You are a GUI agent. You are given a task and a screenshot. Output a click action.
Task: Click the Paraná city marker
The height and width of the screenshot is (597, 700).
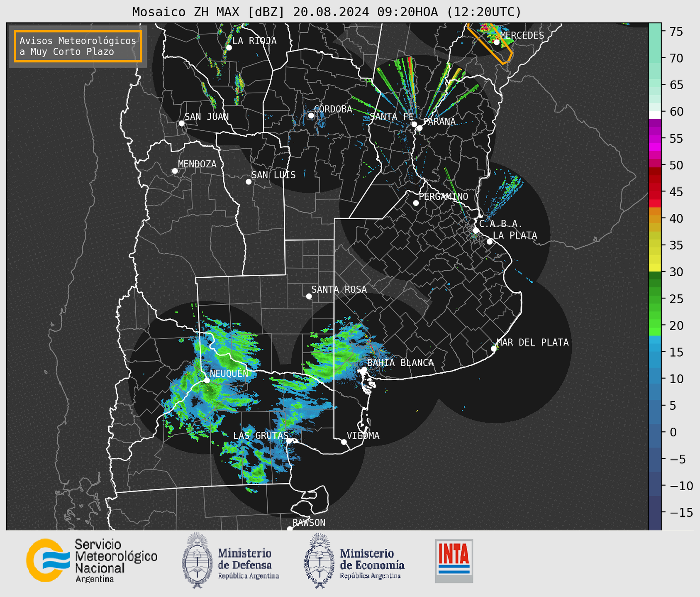click(420, 128)
